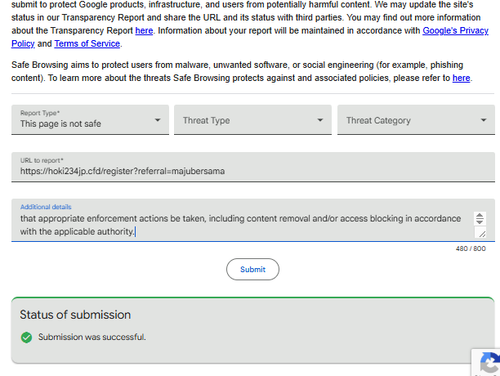Image resolution: width=500 pixels, height=376 pixels.
Task: Open the Safe Browsing policies 'here' link
Action: 461,78
